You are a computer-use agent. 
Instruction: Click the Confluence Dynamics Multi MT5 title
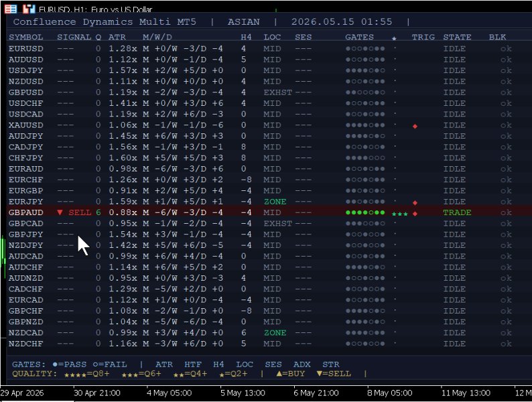105,22
